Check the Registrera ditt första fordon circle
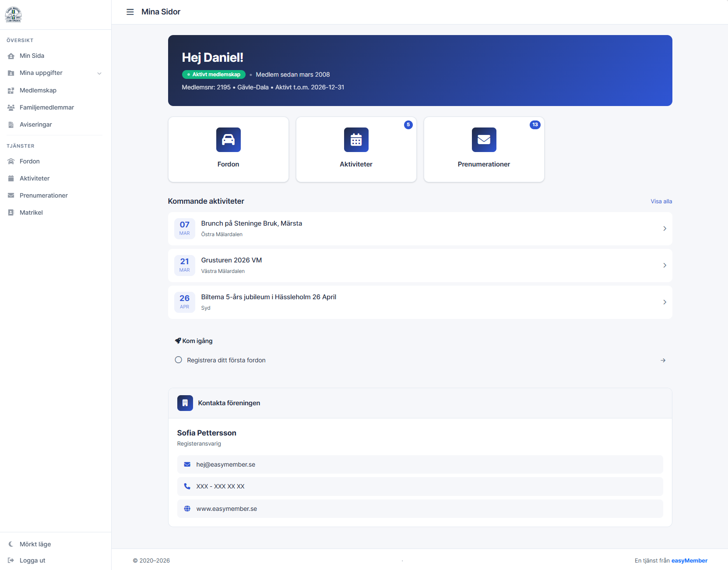 (178, 360)
